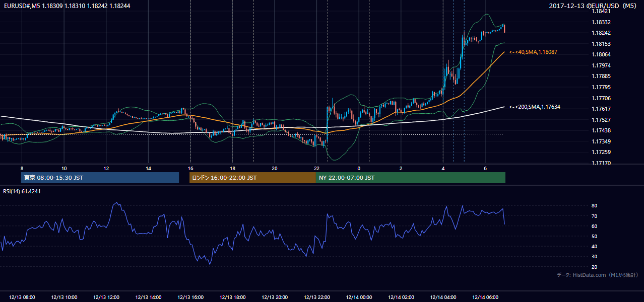
Task: Click price level 1.18332 on the axis
Action: tap(601, 22)
